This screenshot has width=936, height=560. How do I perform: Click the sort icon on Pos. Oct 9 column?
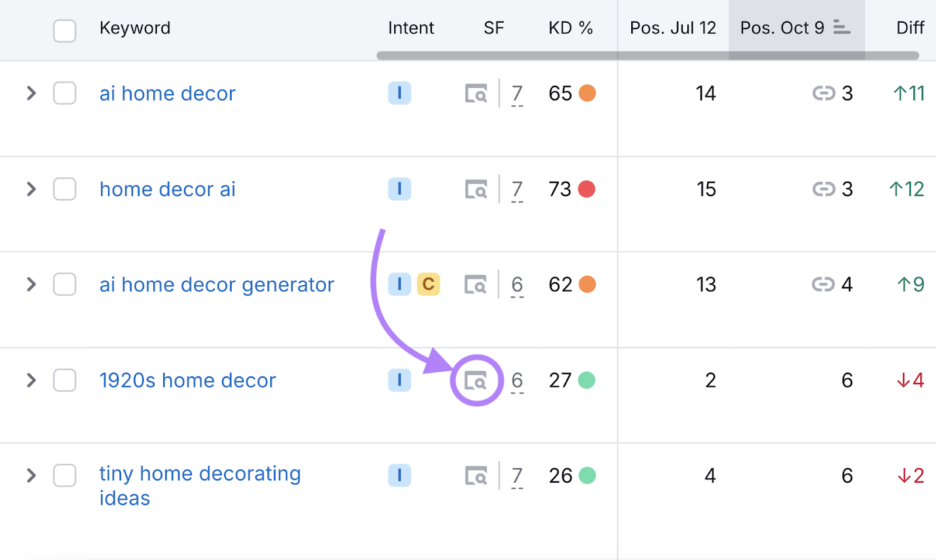coord(841,27)
